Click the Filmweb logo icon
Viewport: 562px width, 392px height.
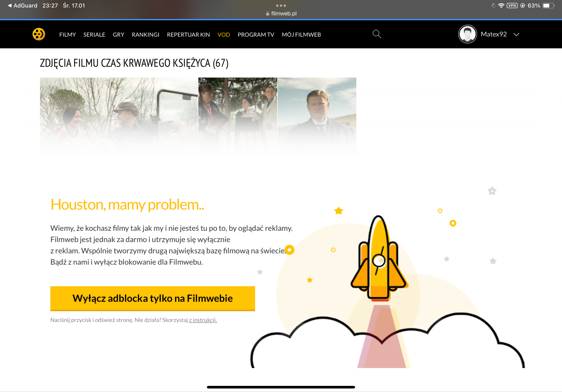38,34
